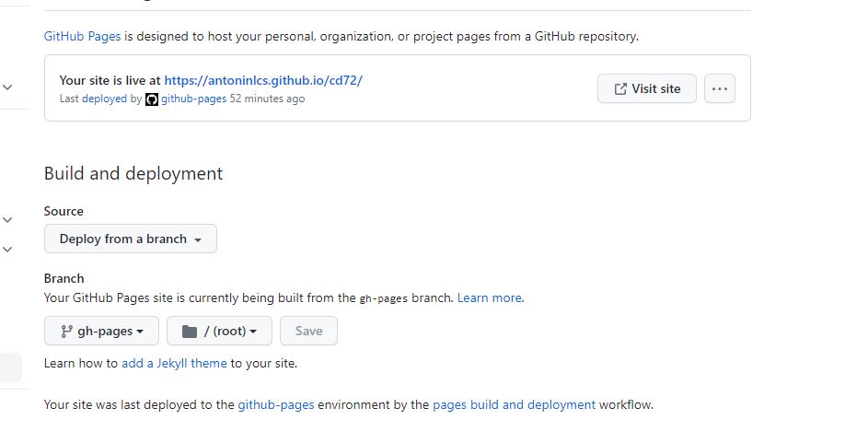Open the antoninlcs.github.io/cd72 site URL
The image size is (868, 443).
pos(263,80)
